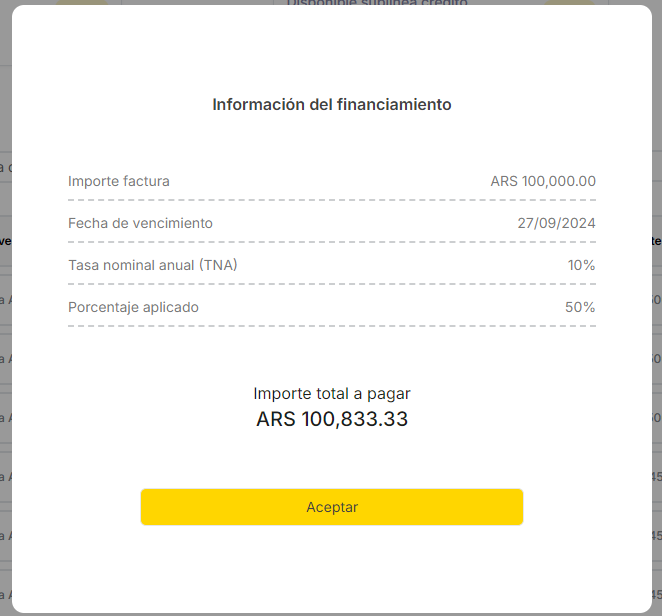Click the dashed divider below Fecha de vencimiento

pyautogui.click(x=331, y=242)
